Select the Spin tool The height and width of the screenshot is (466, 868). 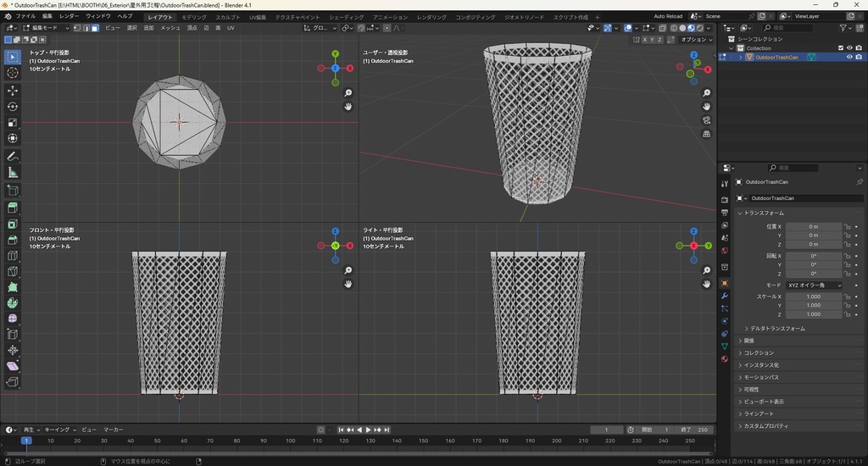point(13,302)
